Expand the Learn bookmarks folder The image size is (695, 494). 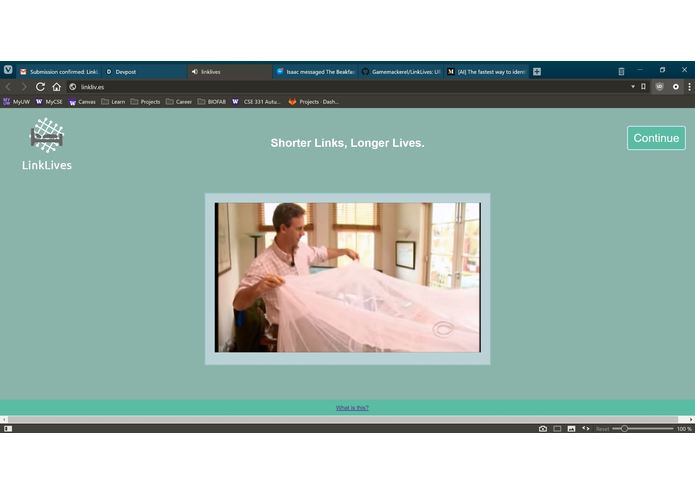pos(113,102)
